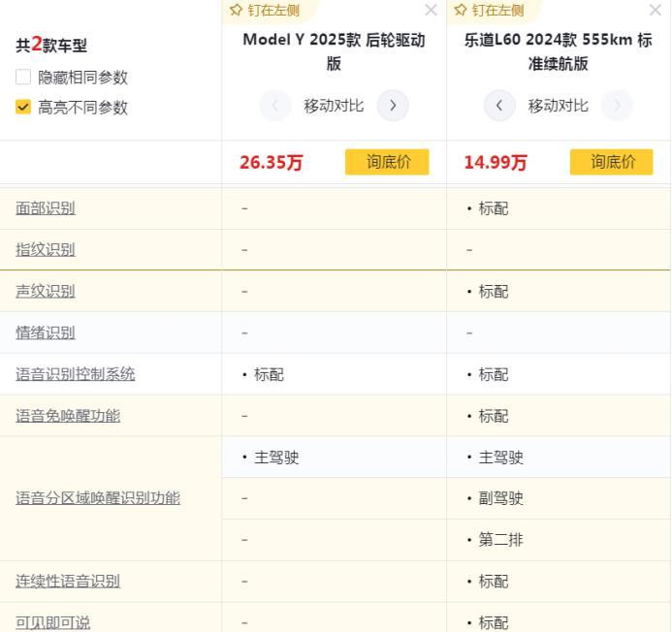Click 乐道L60 标配 in 语音识别控制系统 row

[494, 375]
